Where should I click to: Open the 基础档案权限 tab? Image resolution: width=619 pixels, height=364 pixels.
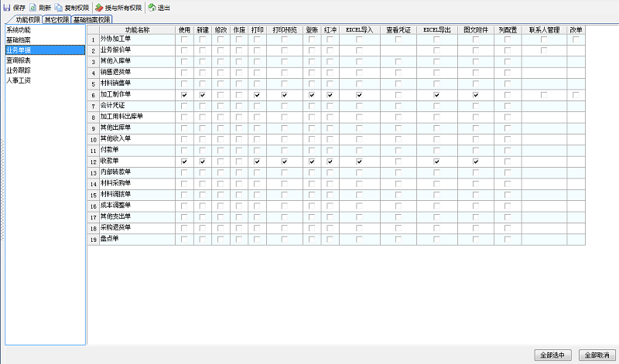[x=92, y=19]
